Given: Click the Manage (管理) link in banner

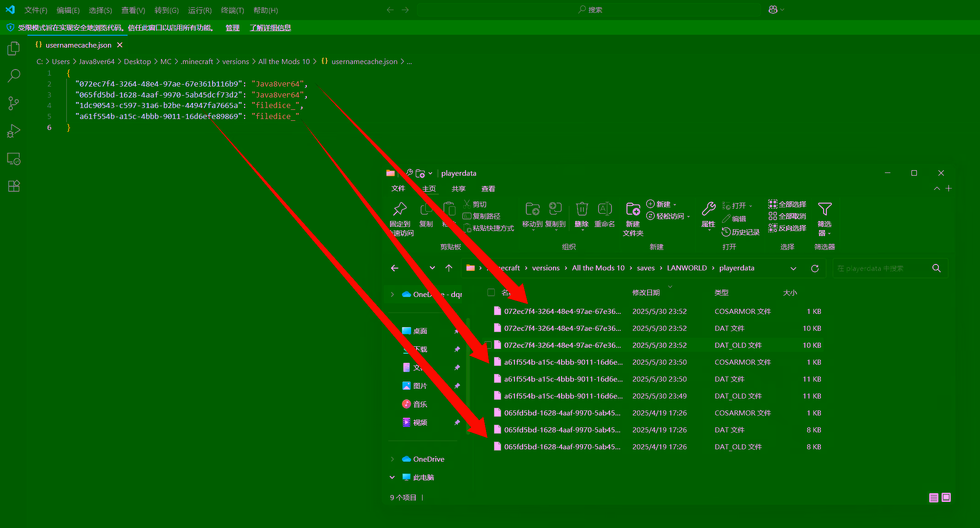Looking at the screenshot, I should [x=232, y=28].
